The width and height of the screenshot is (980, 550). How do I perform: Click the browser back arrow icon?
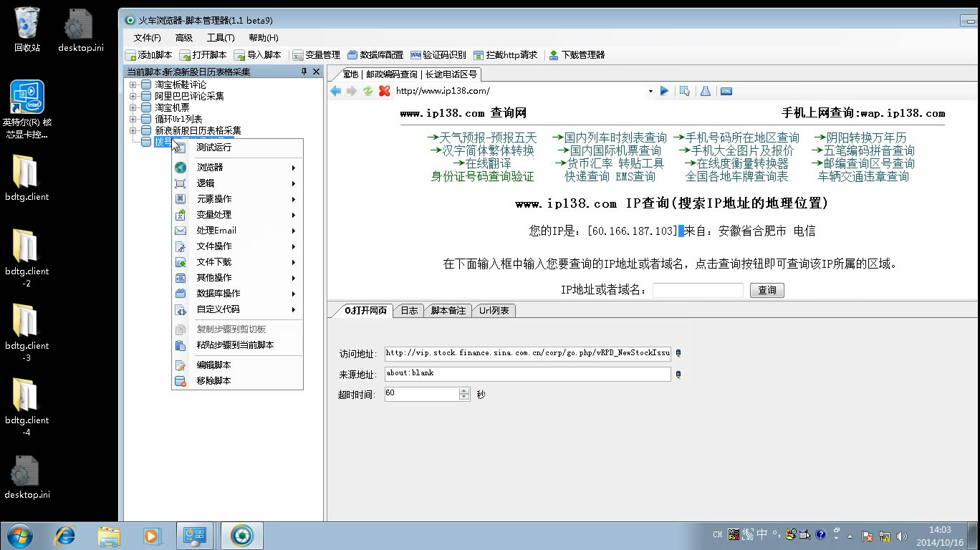pos(336,91)
